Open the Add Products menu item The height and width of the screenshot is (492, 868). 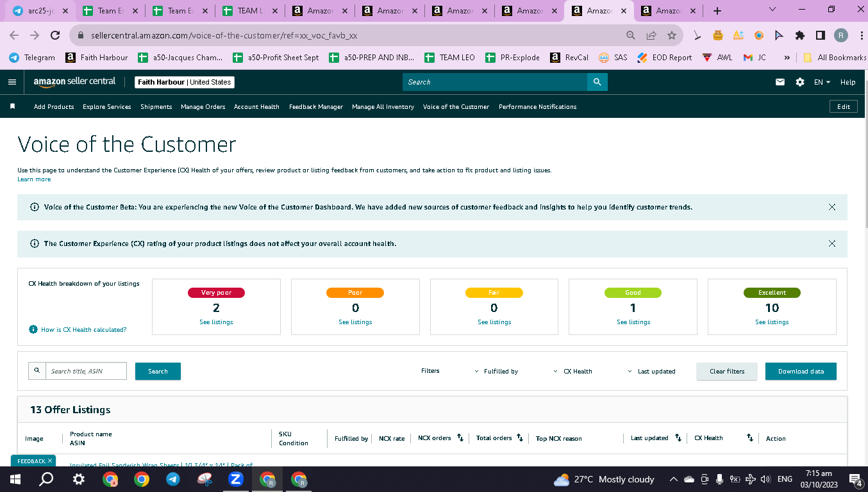tap(54, 106)
